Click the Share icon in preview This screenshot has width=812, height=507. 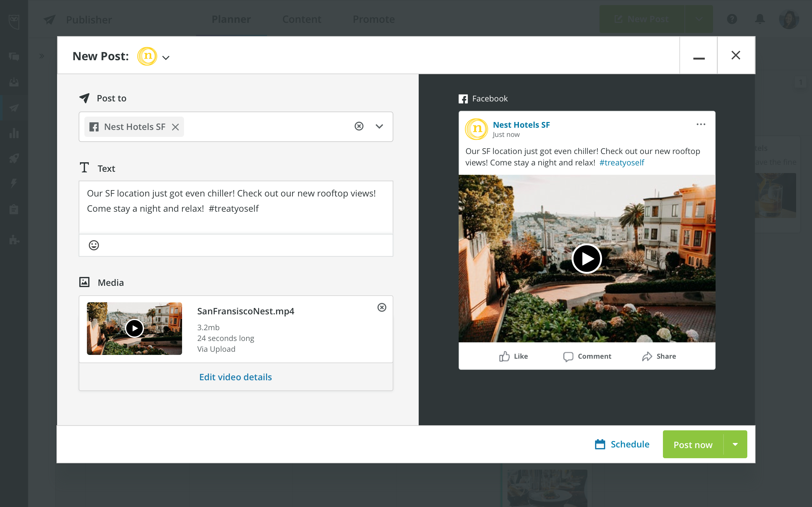coord(647,356)
